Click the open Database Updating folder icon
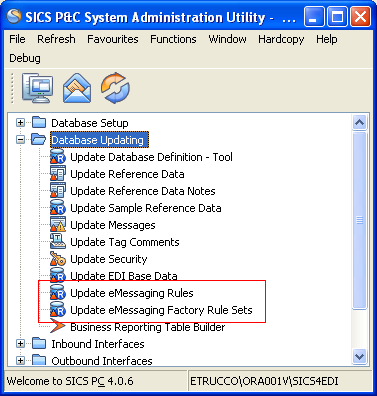377x396 pixels. coord(38,139)
